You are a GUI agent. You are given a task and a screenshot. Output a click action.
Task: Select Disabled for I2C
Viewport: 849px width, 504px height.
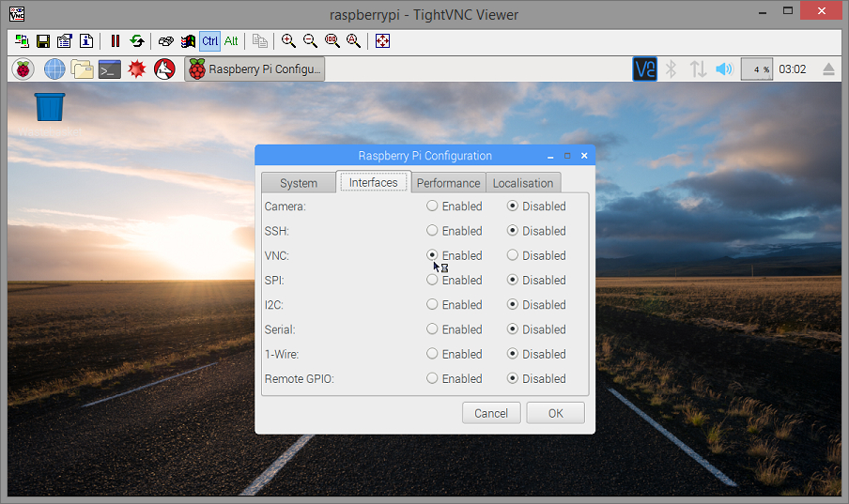[536, 305]
